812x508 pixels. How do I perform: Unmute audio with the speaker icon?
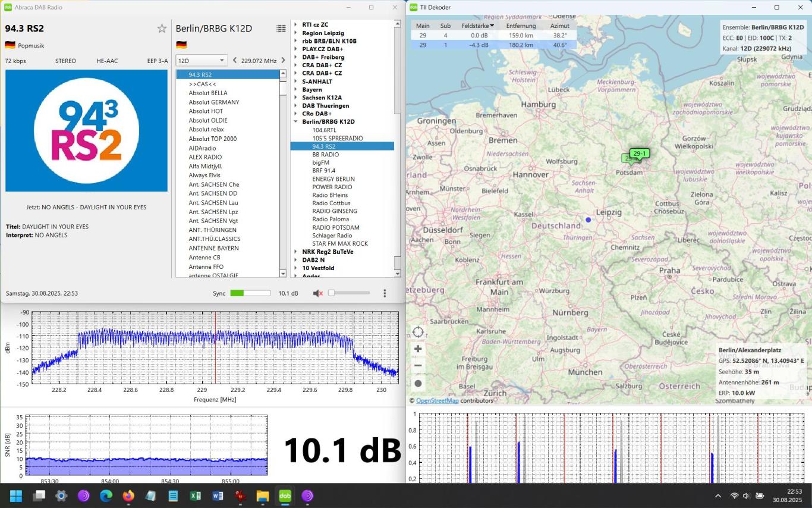coord(318,293)
